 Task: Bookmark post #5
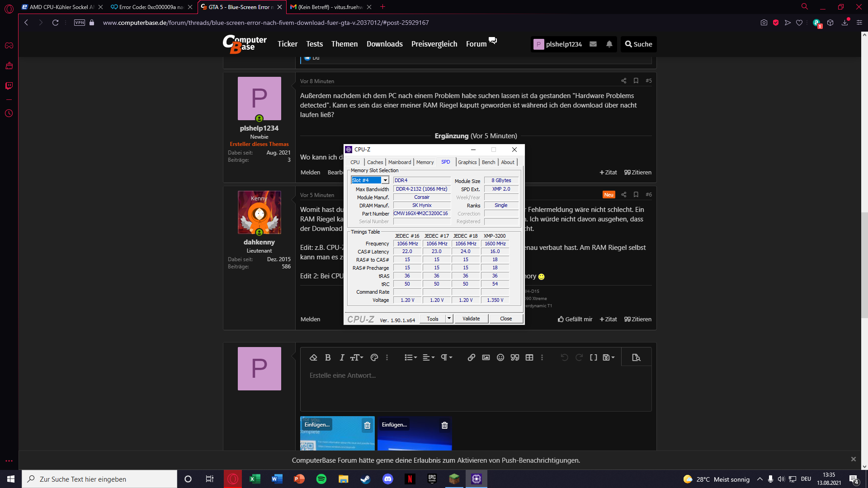[636, 80]
